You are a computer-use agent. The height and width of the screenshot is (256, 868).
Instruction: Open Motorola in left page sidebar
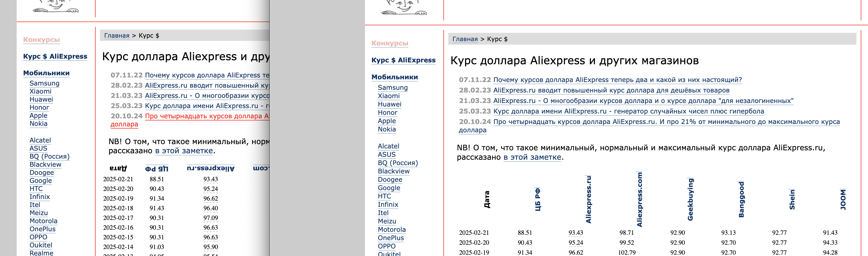(x=44, y=221)
